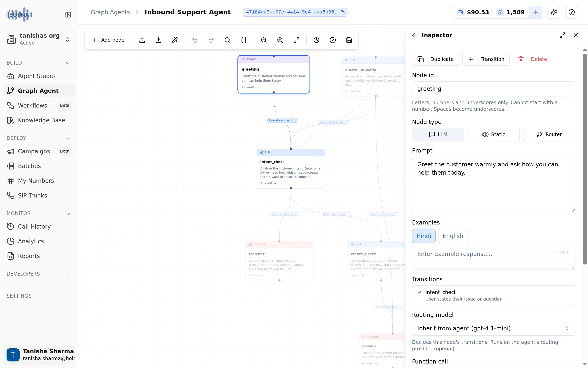This screenshot has height=368, width=588.
Task: Collapse the DEPLOY section
Action: (39, 138)
